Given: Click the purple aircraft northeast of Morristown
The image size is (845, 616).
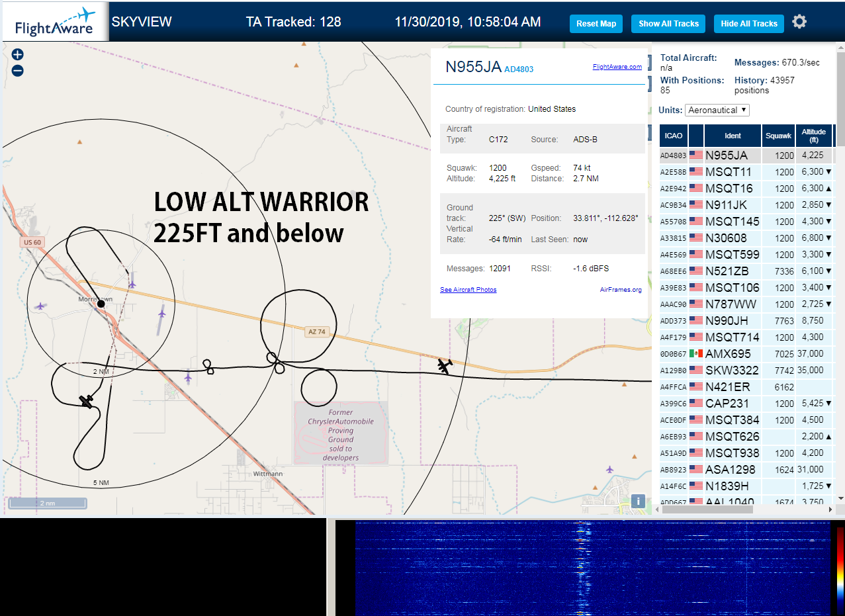Looking at the screenshot, I should click(132, 284).
